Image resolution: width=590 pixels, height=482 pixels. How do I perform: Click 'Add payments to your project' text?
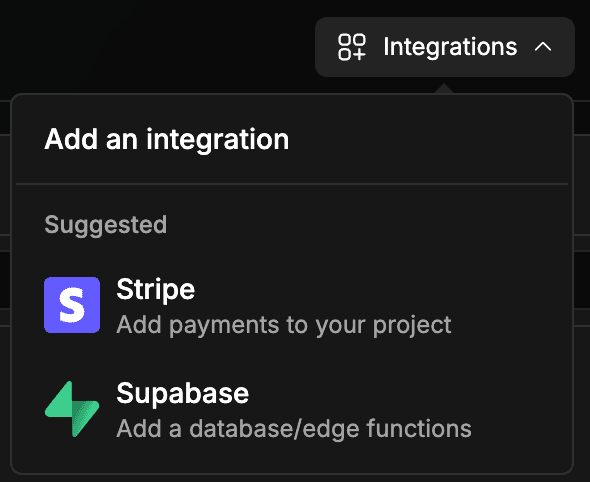[284, 325]
